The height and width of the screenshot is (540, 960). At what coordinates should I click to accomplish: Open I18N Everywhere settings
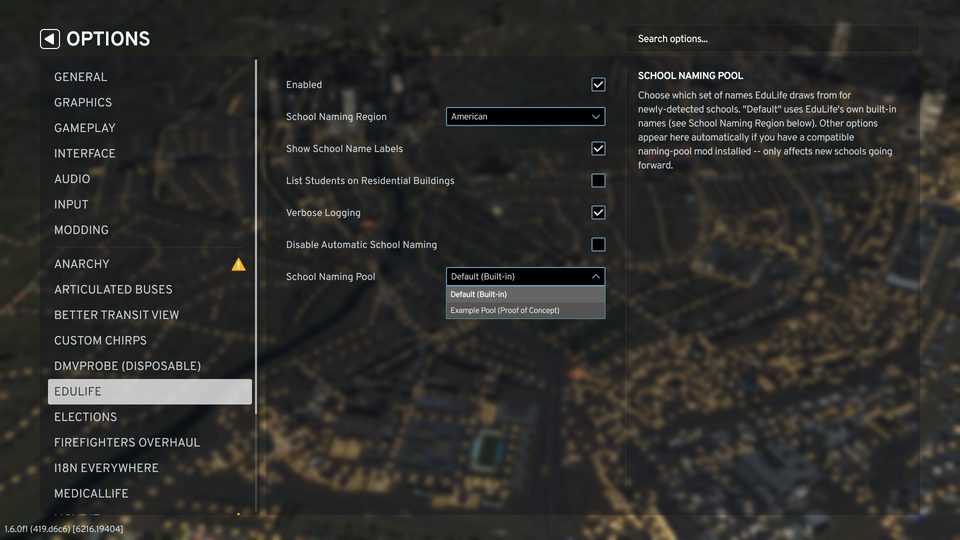pos(149,468)
